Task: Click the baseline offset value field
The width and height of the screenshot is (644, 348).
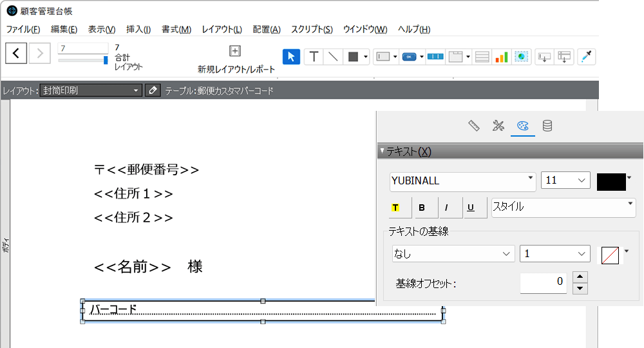Action: point(544,283)
